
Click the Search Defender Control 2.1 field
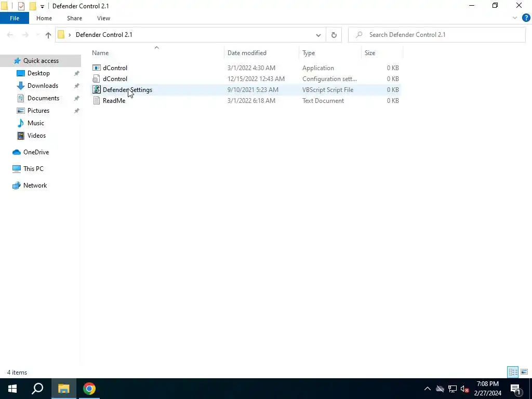point(436,35)
